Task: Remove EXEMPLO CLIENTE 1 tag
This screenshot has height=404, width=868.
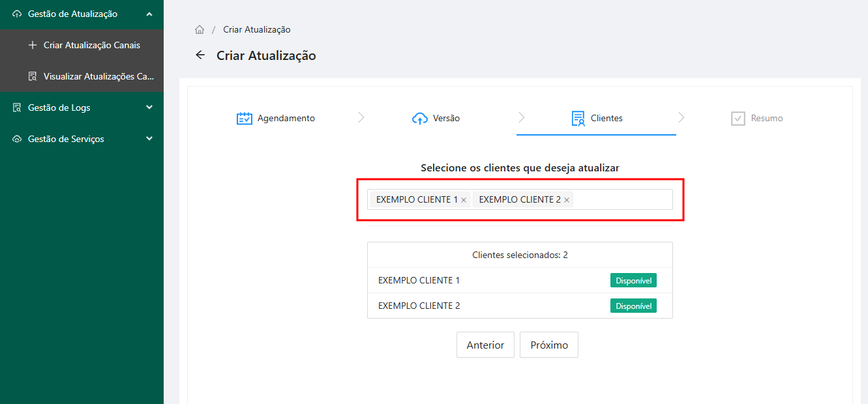Action: [x=464, y=200]
